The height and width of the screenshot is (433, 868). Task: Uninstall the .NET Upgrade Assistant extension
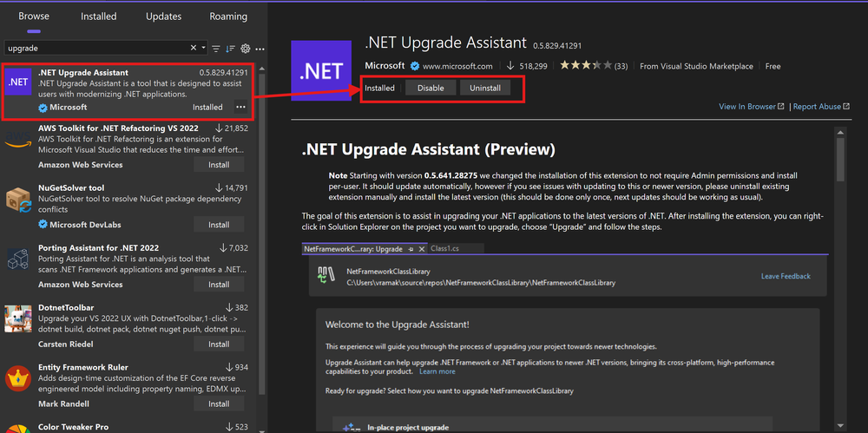pyautogui.click(x=485, y=88)
